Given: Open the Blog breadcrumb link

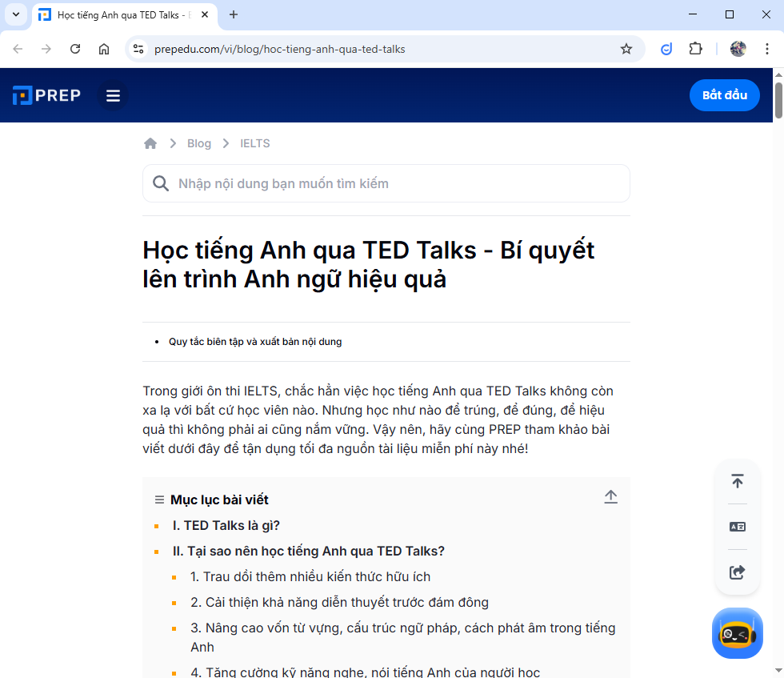Looking at the screenshot, I should click(199, 143).
